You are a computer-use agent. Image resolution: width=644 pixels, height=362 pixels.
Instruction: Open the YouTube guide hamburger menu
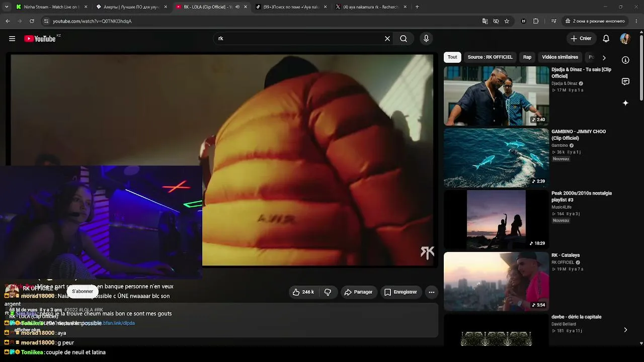12,39
